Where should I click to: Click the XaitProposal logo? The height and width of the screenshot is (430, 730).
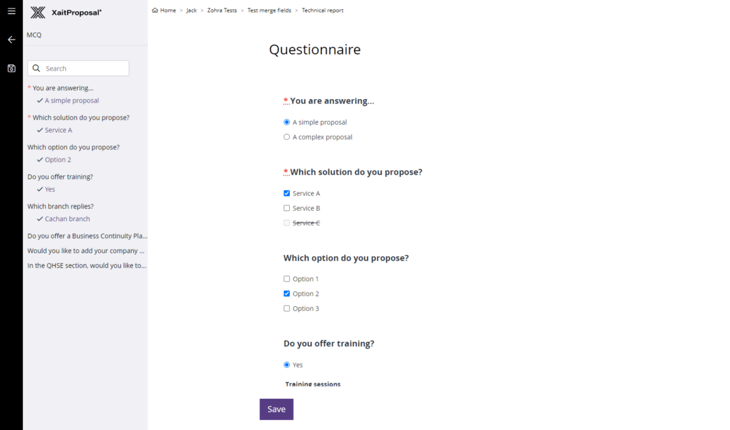[66, 13]
